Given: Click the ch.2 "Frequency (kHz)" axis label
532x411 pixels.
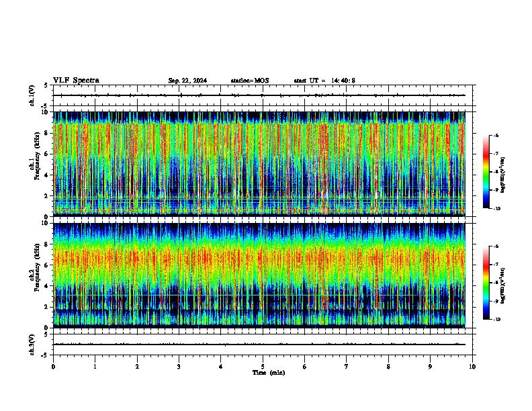Looking at the screenshot, I should coord(37,267).
